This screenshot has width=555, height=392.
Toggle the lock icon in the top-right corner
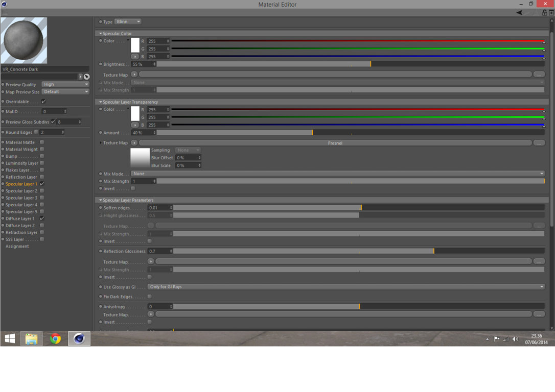click(x=545, y=13)
